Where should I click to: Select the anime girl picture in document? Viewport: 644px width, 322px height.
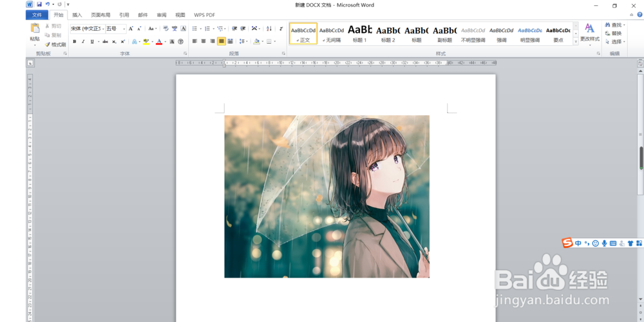[x=327, y=196]
